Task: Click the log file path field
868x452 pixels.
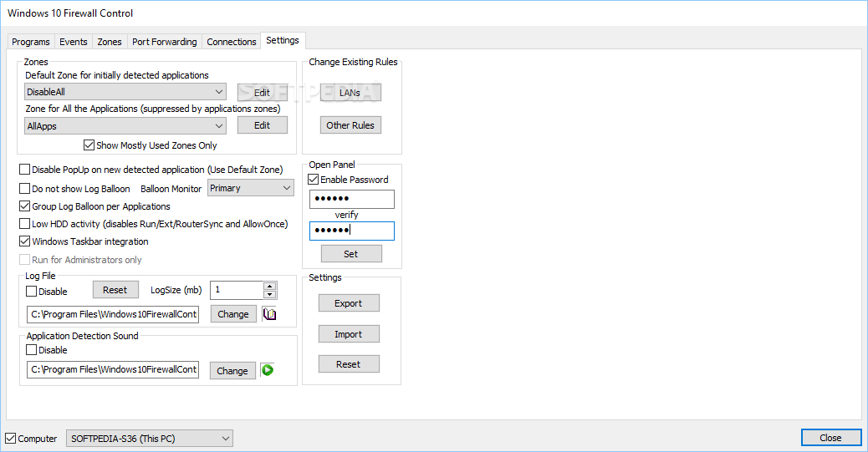Action: click(113, 314)
